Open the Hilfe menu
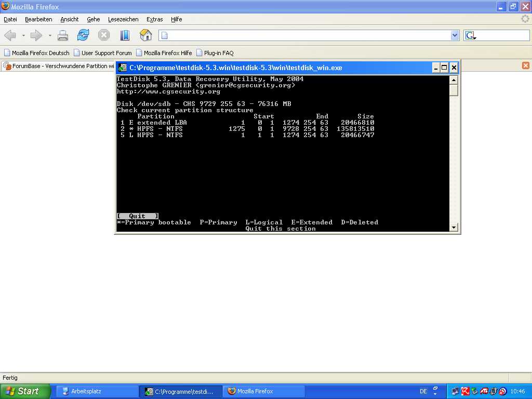Screen dimensions: 532x399 coord(177,19)
